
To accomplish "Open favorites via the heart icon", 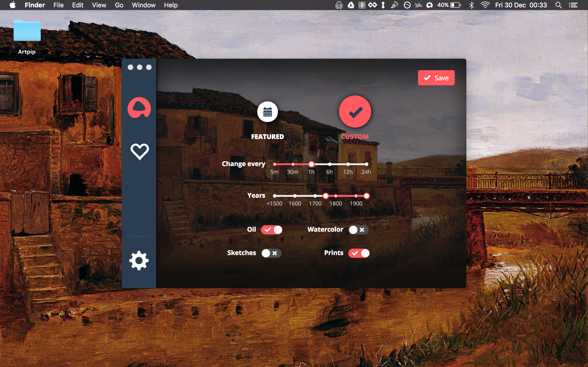I will pyautogui.click(x=139, y=151).
